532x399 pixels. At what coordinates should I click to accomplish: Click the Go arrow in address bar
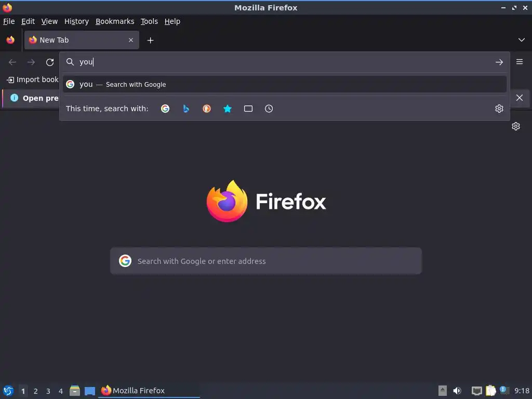[499, 62]
